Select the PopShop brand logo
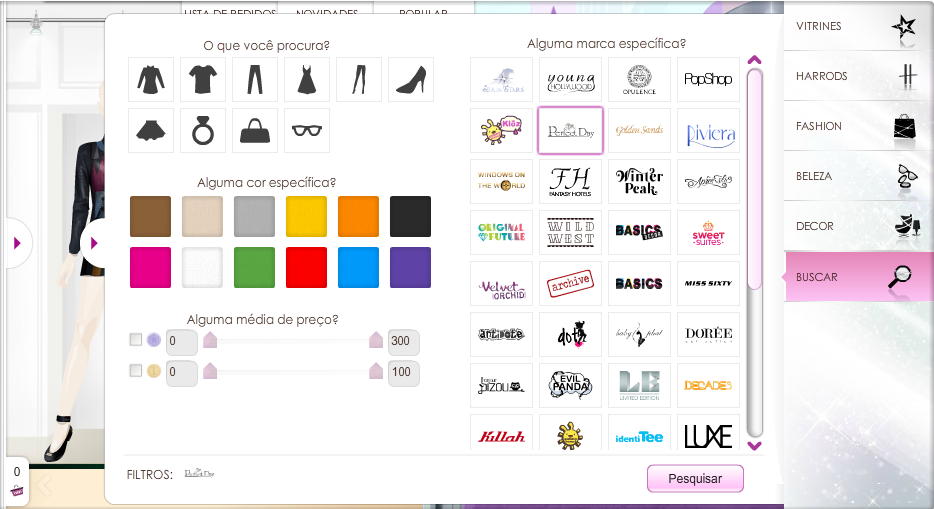This screenshot has width=934, height=509. coord(708,80)
